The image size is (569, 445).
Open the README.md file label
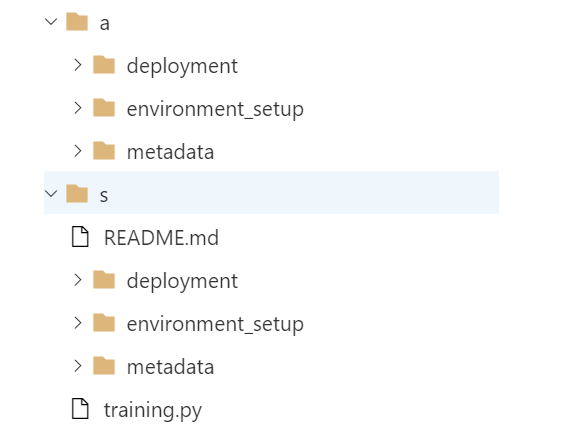[x=161, y=238]
